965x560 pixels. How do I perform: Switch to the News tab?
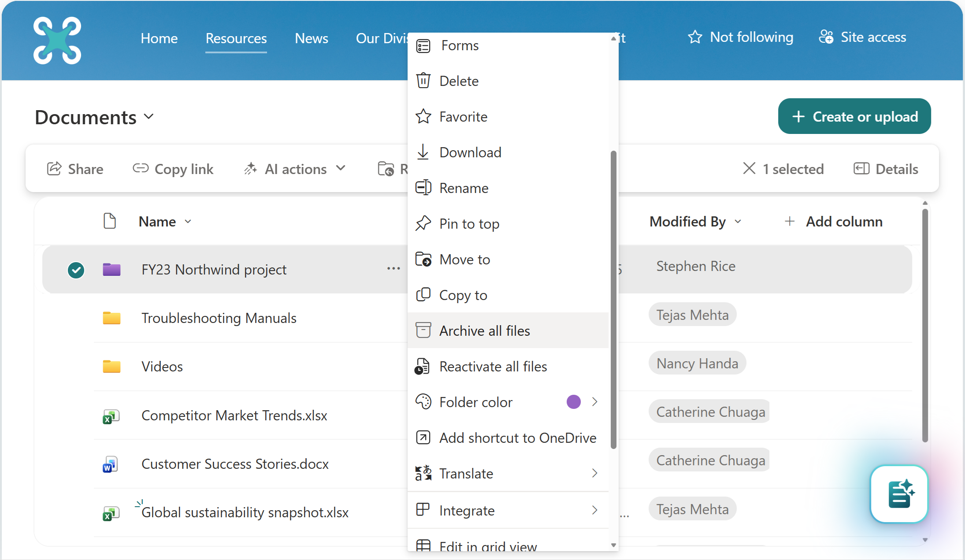(311, 38)
